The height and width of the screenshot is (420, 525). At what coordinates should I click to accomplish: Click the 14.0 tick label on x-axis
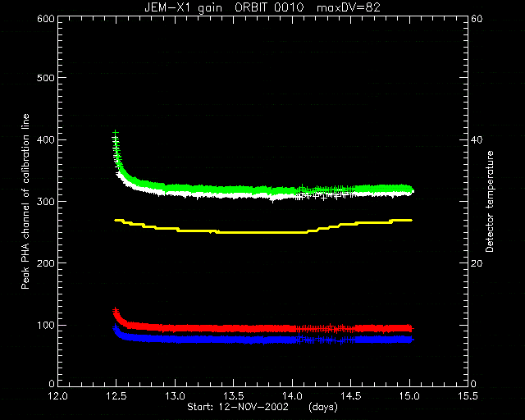pos(292,396)
